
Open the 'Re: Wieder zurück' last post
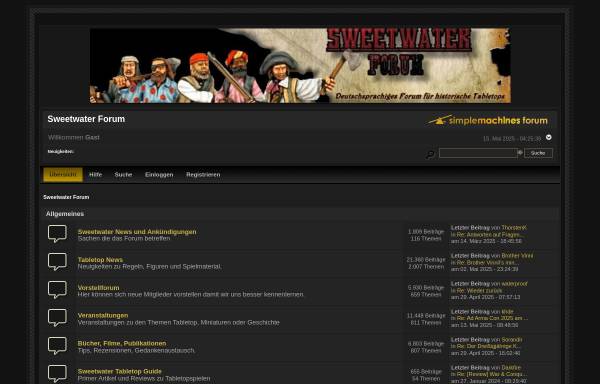[x=480, y=291]
